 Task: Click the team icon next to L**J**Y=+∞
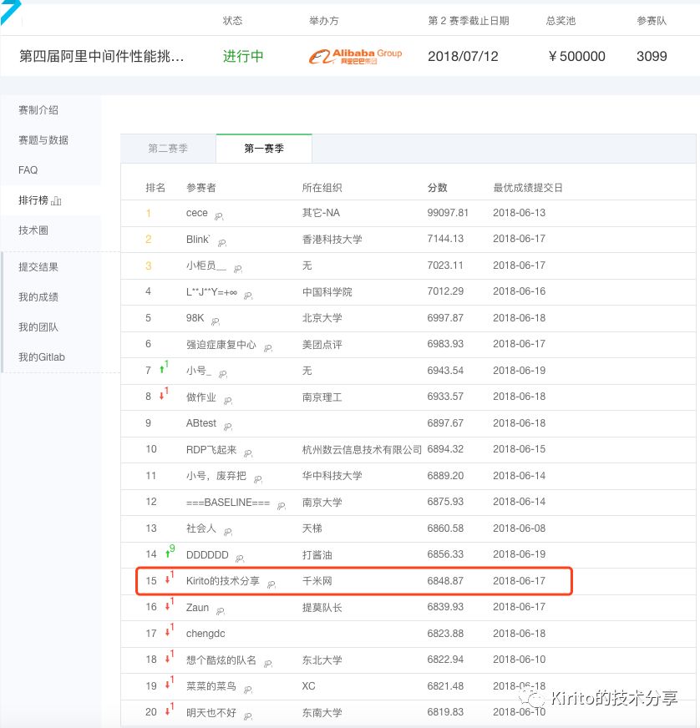point(248,296)
